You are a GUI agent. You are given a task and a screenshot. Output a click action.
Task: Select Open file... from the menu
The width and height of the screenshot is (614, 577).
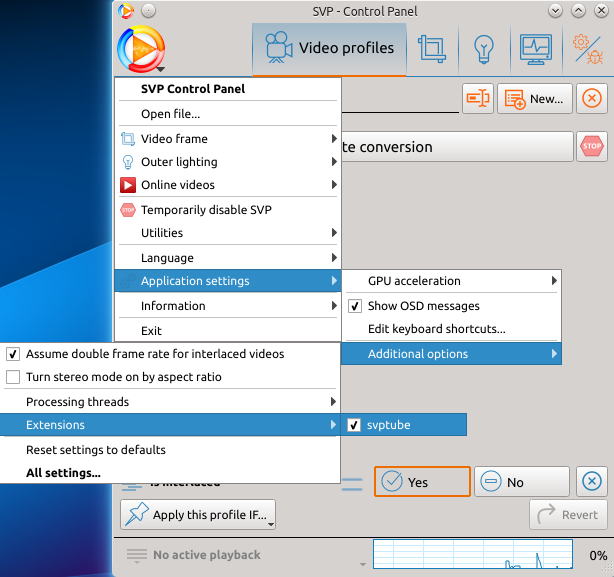(170, 114)
